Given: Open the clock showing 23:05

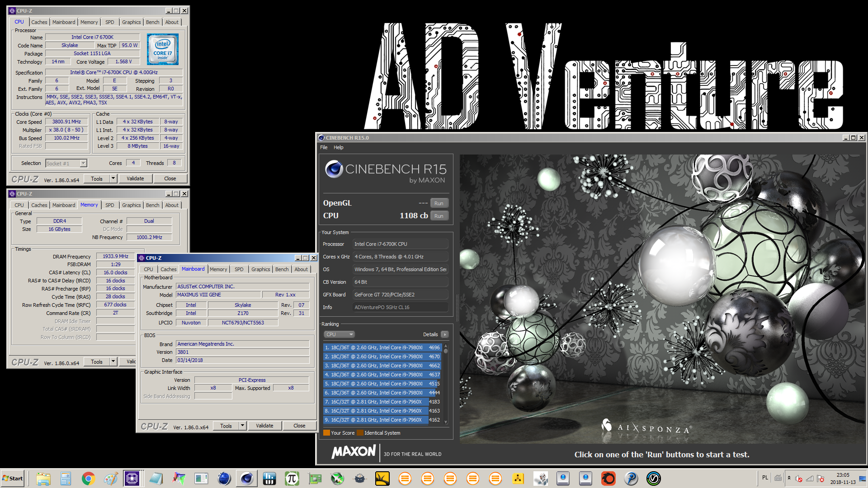Looking at the screenshot, I should 843,479.
